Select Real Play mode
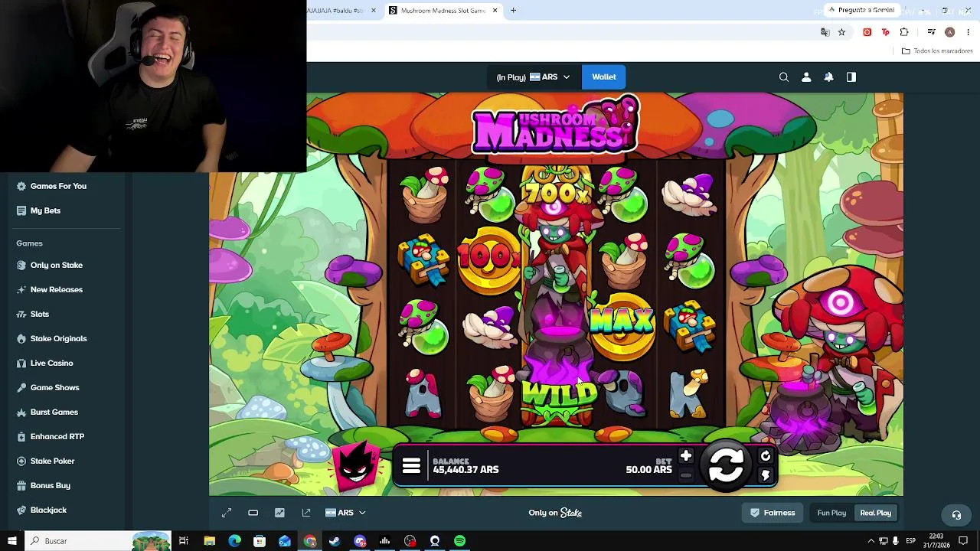 coord(876,513)
